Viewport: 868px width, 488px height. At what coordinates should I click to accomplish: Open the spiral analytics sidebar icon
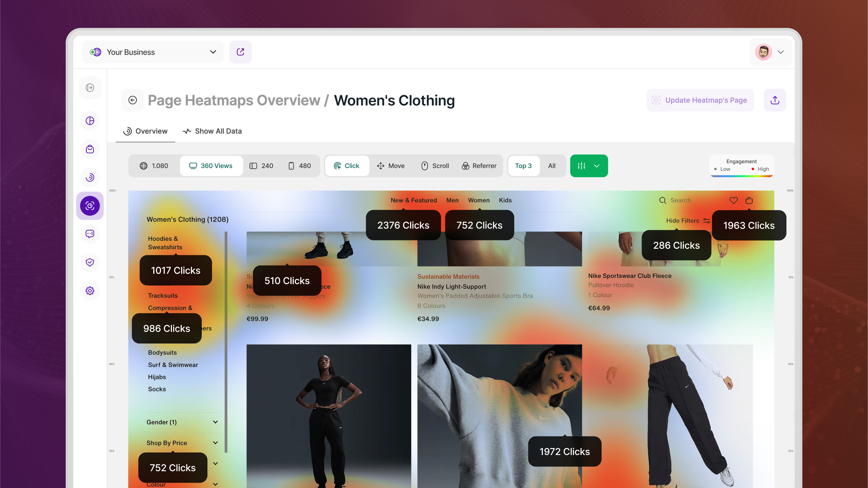(90, 177)
